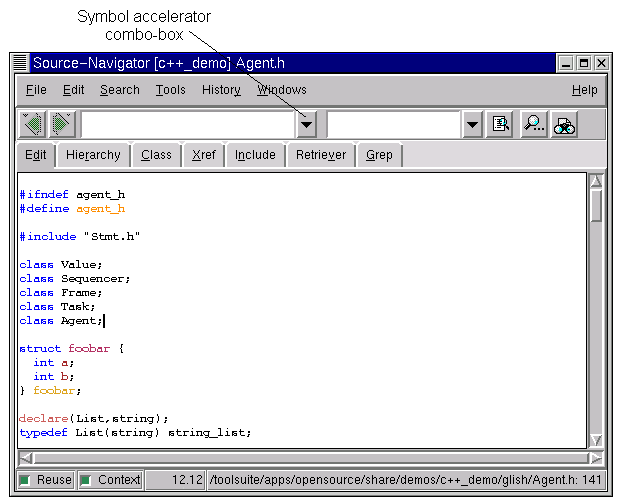
Task: Click inside the second toolbar search field
Action: click(394, 125)
